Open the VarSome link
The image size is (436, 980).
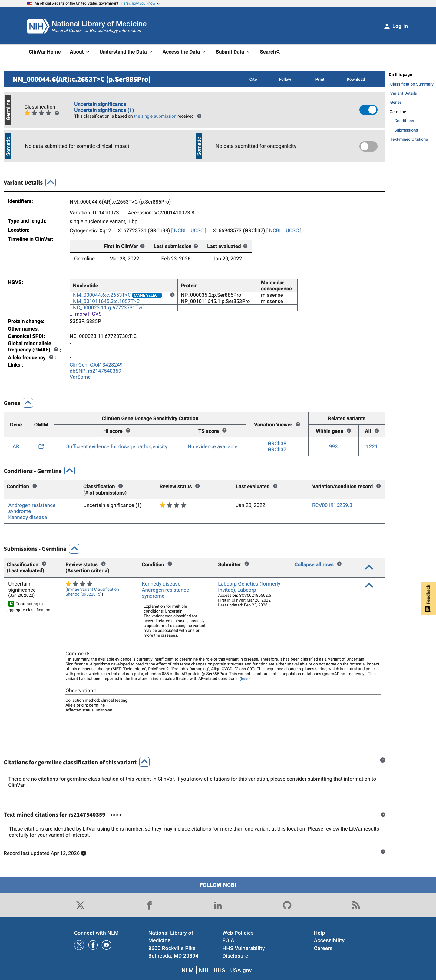tap(80, 377)
